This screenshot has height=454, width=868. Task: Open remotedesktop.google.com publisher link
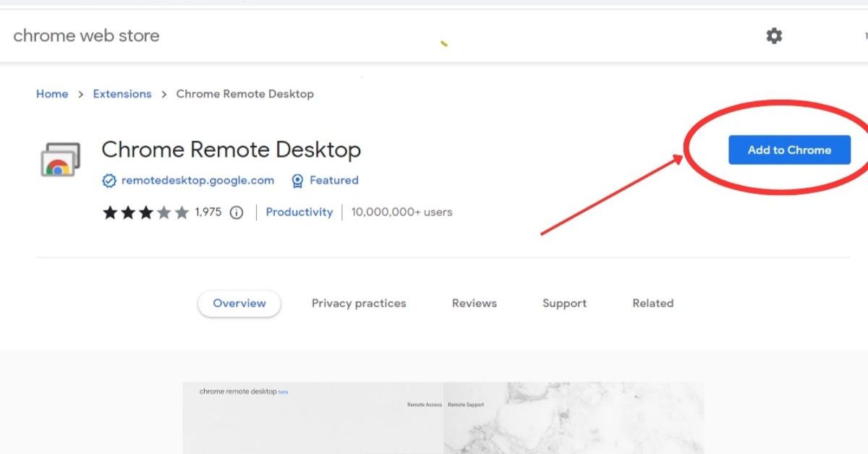pyautogui.click(x=197, y=181)
